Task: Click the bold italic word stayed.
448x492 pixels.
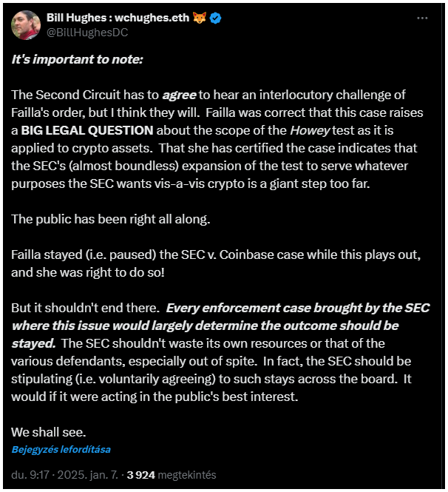Action: click(33, 343)
